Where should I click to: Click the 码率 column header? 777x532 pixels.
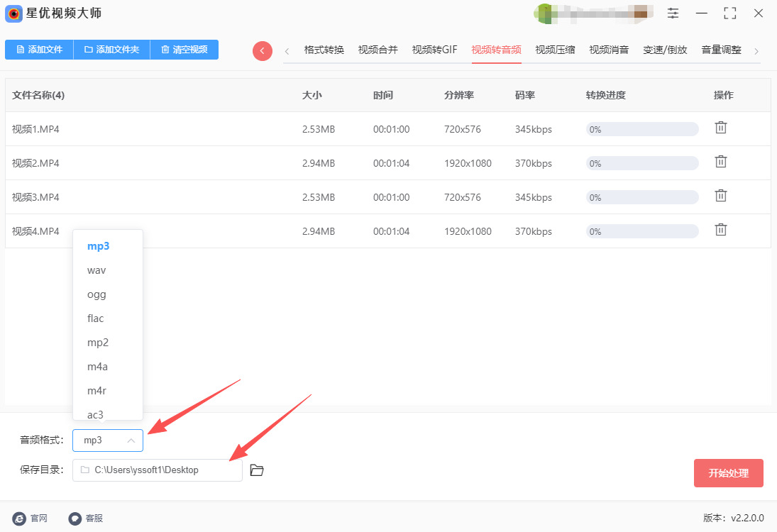[525, 95]
